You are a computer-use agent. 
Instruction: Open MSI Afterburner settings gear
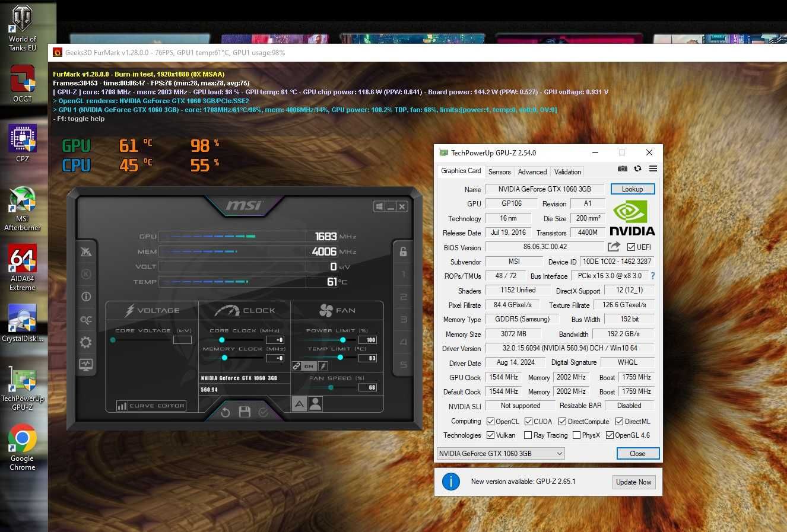pyautogui.click(x=86, y=342)
